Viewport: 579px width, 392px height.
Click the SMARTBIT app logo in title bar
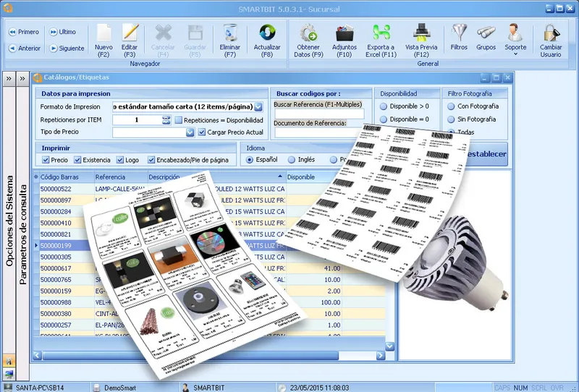8,8
